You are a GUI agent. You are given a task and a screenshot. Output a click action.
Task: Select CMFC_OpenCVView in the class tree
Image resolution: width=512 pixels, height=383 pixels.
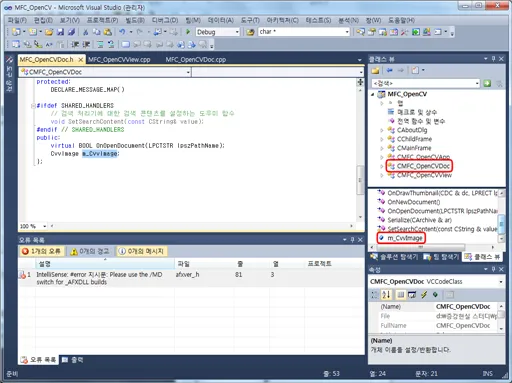point(424,175)
